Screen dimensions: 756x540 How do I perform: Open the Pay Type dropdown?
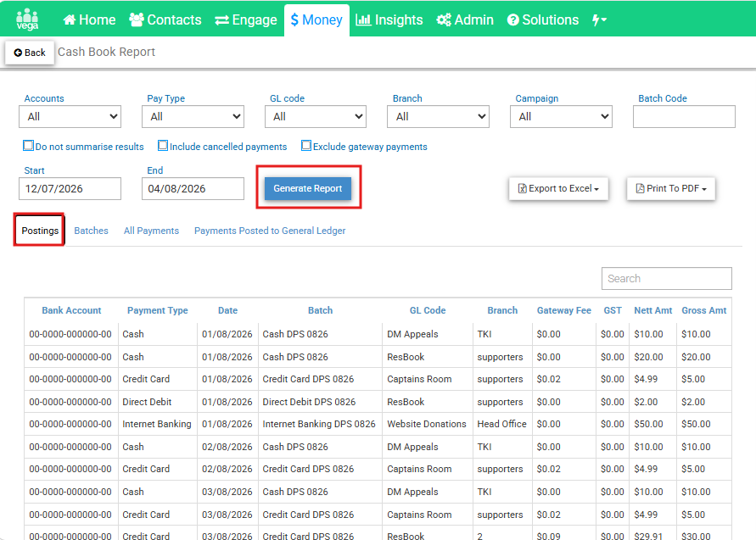point(193,117)
